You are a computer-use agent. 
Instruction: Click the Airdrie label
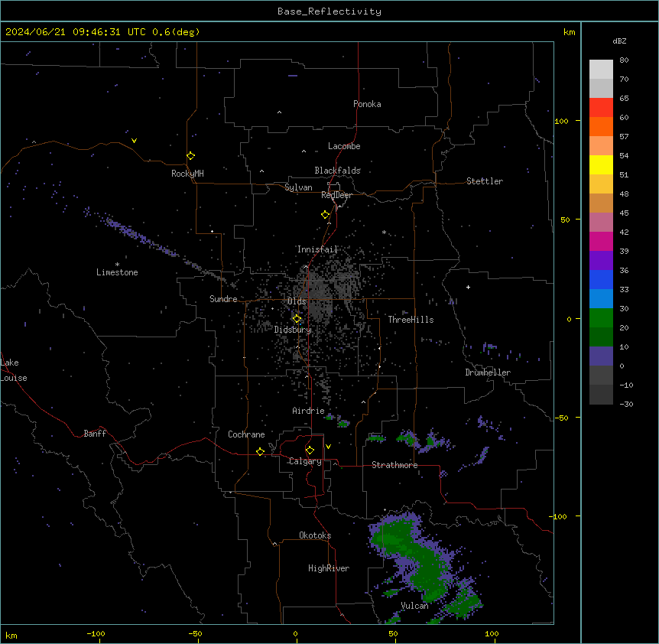pos(309,411)
